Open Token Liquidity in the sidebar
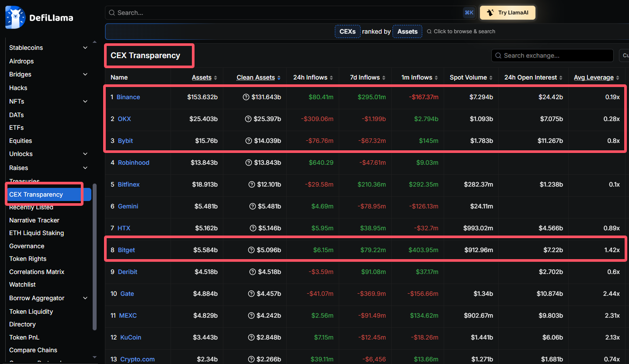 31,312
